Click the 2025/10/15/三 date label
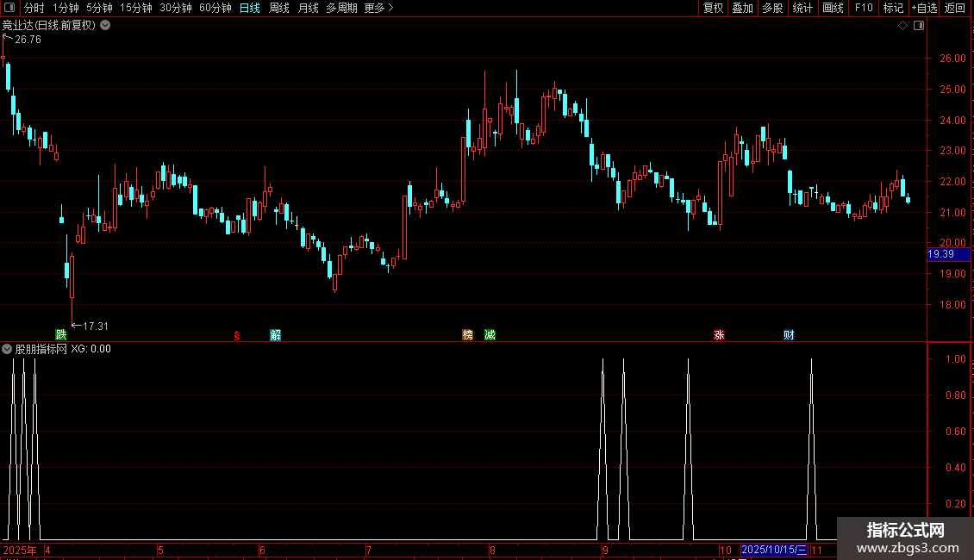This screenshot has width=974, height=560. click(x=775, y=550)
